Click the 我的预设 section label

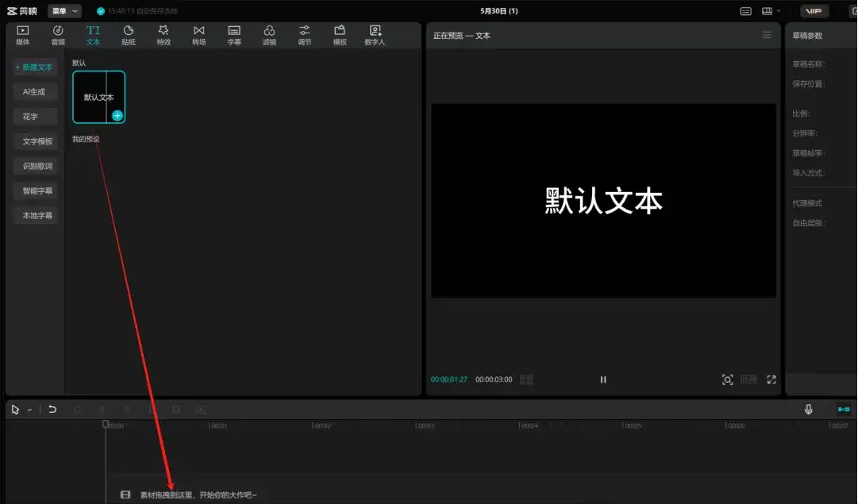point(86,139)
